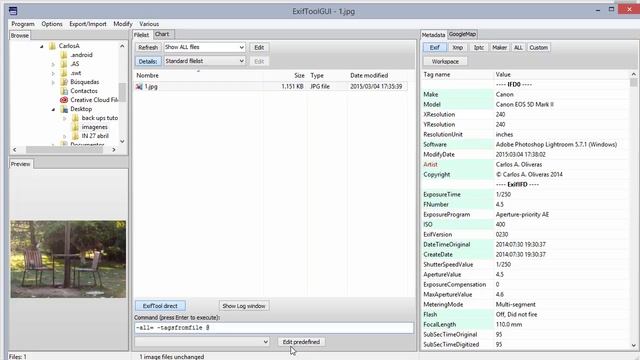Click the folder tree scroll-left arrow
Screen dimensions: 640x360
click(15, 150)
